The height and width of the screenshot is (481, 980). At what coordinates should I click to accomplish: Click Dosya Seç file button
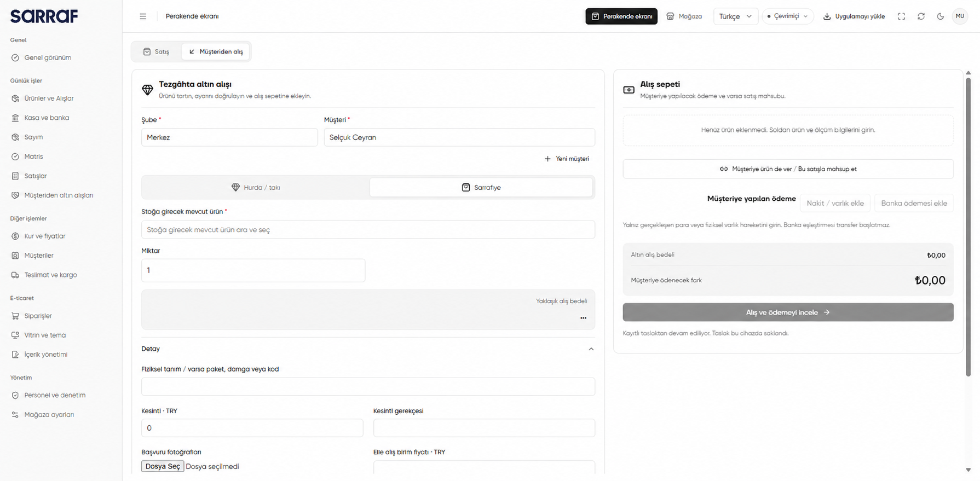tap(163, 466)
